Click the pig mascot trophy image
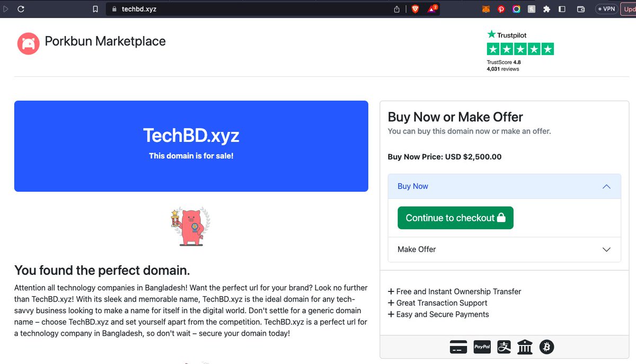 pyautogui.click(x=190, y=226)
